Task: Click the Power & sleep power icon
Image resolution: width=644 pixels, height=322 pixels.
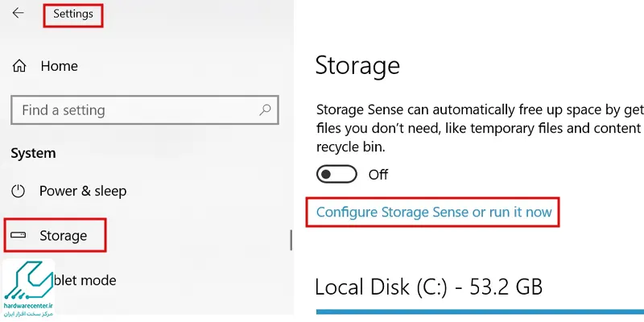Action: tap(18, 191)
